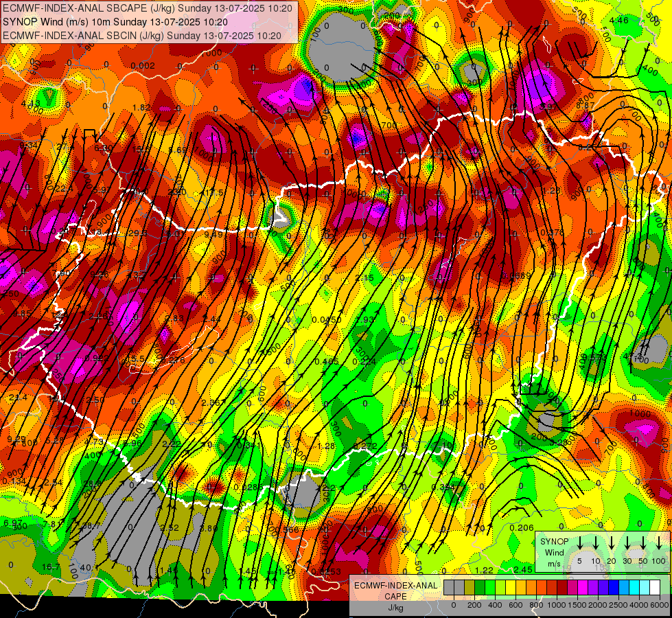Click the map value '0.0450'
This screenshot has width=672, height=618.
pyautogui.click(x=327, y=320)
